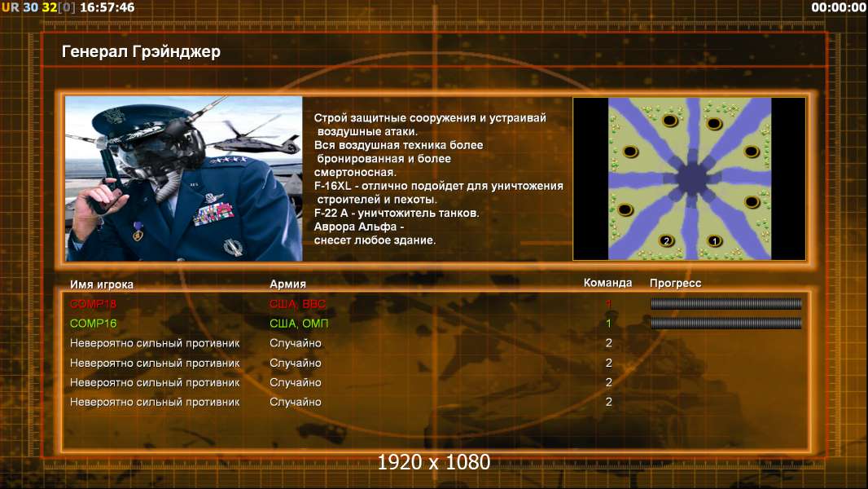
Task: Click the text снесет любое здание.
Action: [375, 240]
